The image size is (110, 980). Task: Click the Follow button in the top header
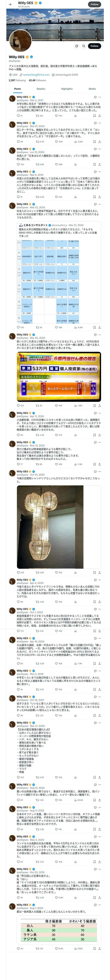[95, 4]
